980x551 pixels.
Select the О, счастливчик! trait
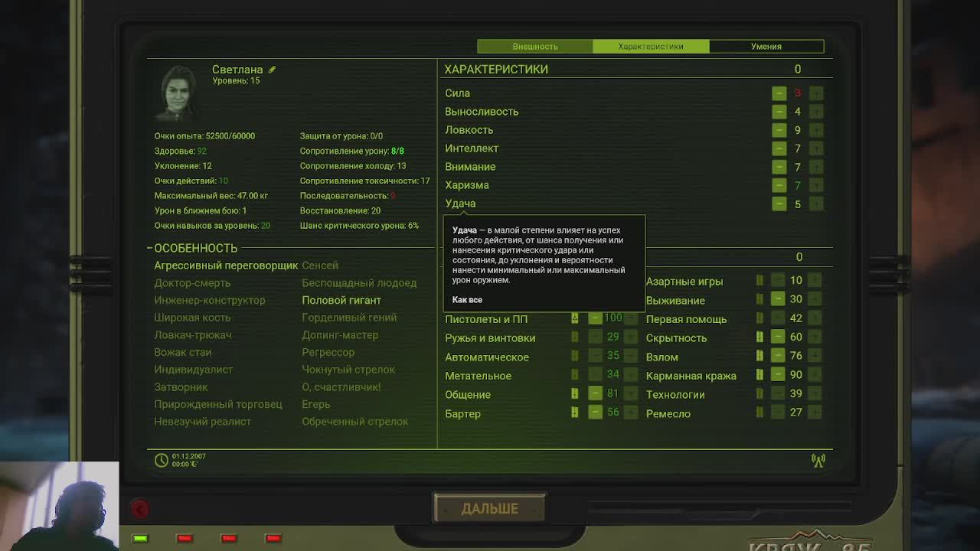coord(341,386)
